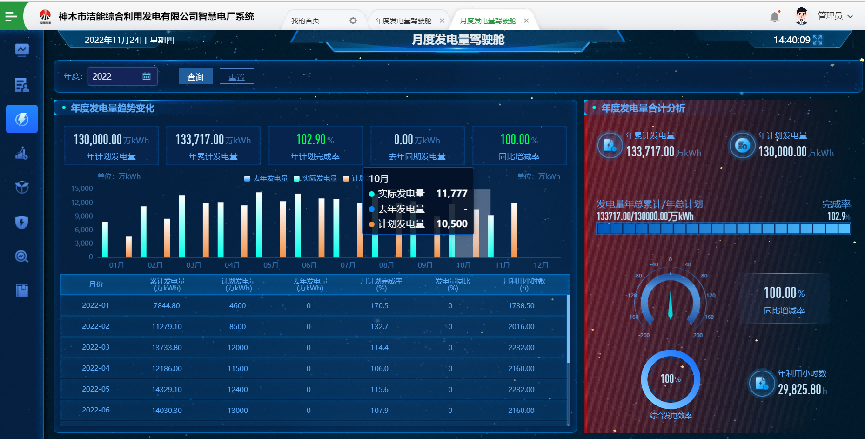Click the 3D cube sidebar icon

pos(21,188)
